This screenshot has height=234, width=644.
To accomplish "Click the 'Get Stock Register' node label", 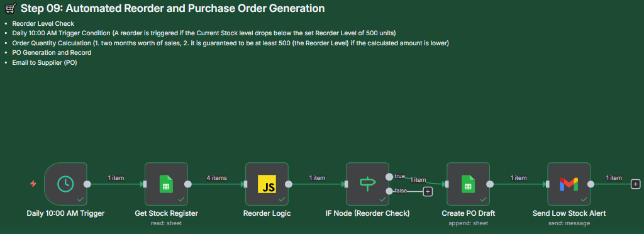I will click(x=166, y=213).
